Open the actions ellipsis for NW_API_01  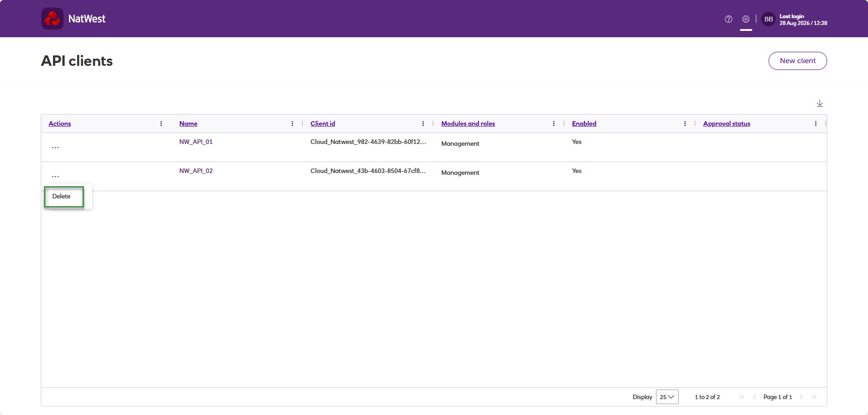55,147
